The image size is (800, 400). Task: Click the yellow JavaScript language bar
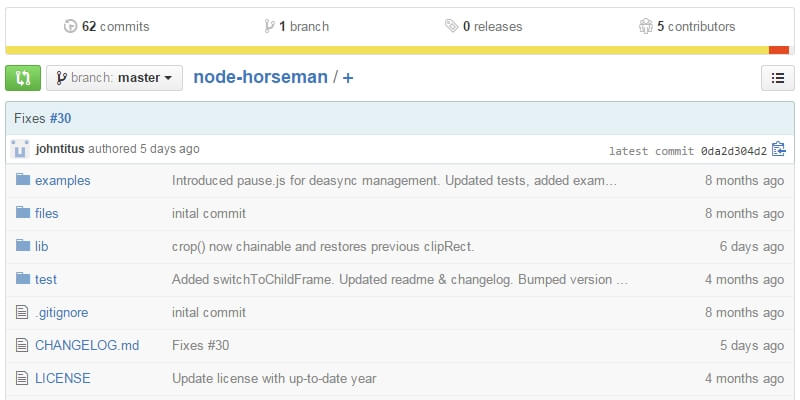(386, 50)
